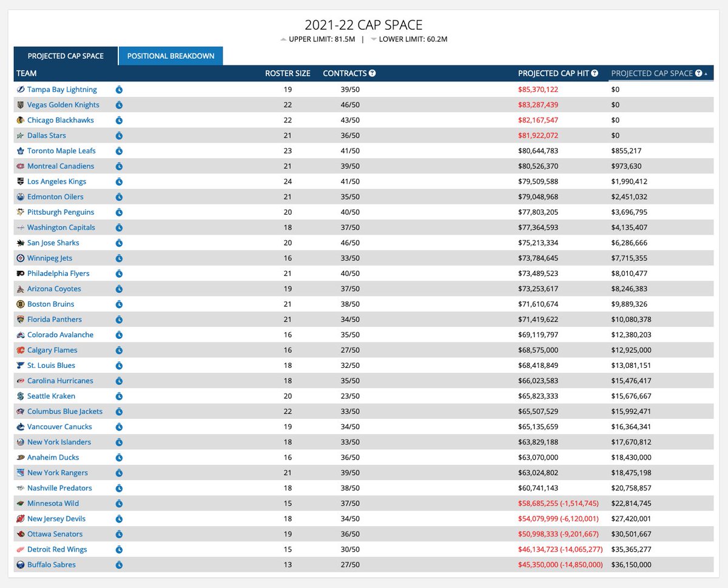Image resolution: width=728 pixels, height=588 pixels.
Task: Click the clock icon beside Dallas Stars
Action: click(x=119, y=136)
